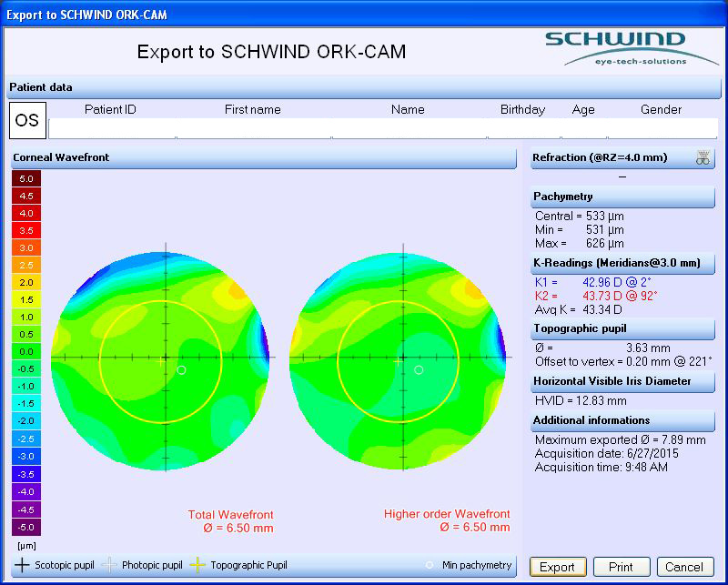Focus the First name field
The width and height of the screenshot is (728, 585).
click(x=254, y=128)
